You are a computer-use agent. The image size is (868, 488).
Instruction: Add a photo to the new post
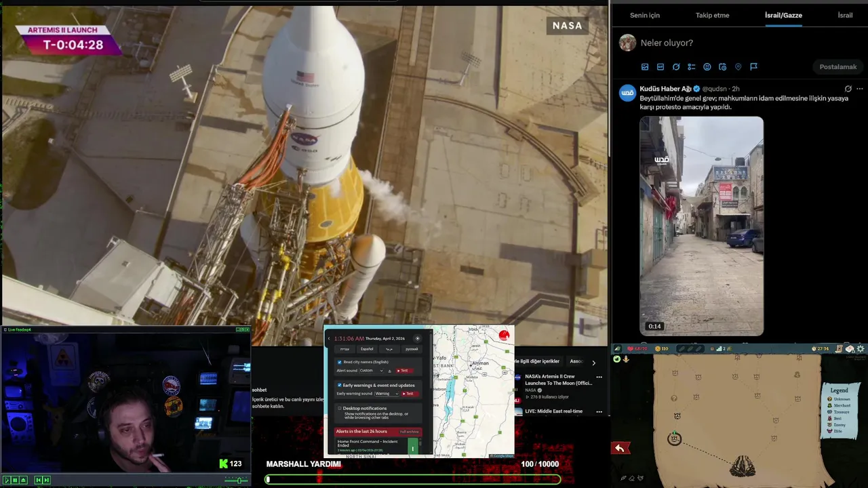click(645, 67)
